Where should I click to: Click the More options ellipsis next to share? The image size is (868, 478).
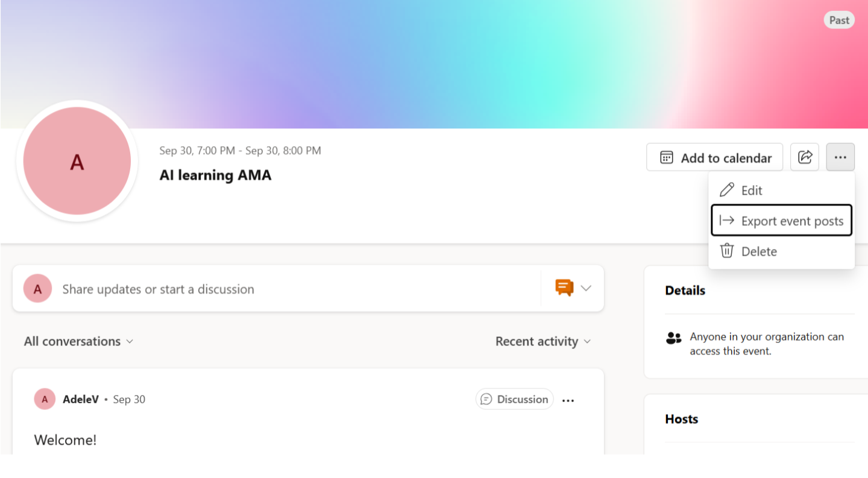pyautogui.click(x=840, y=157)
